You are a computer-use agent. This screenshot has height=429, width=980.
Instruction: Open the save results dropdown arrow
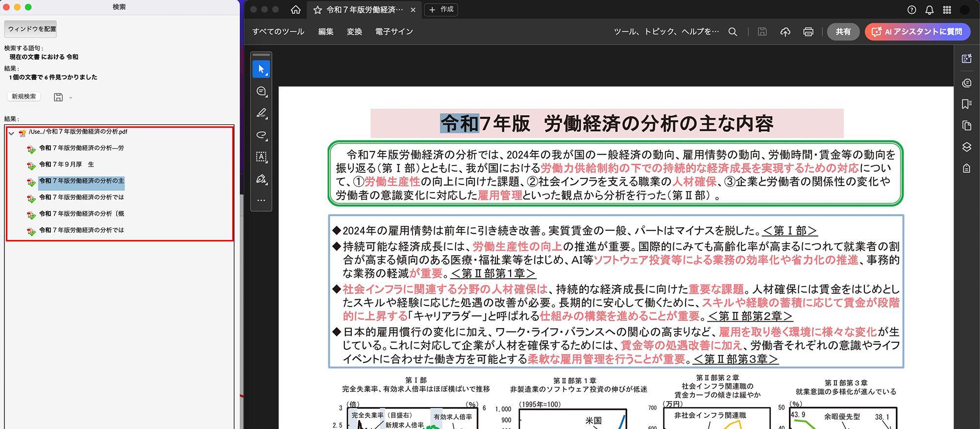click(71, 97)
